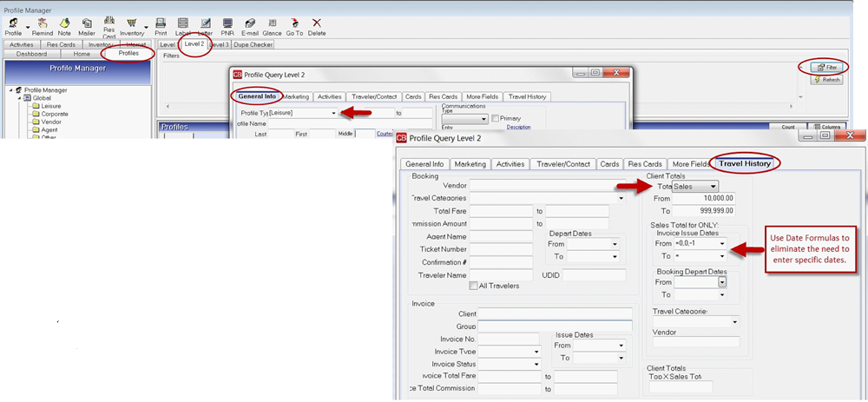The width and height of the screenshot is (868, 402).
Task: Click the Print toolbar icon
Action: click(x=161, y=23)
